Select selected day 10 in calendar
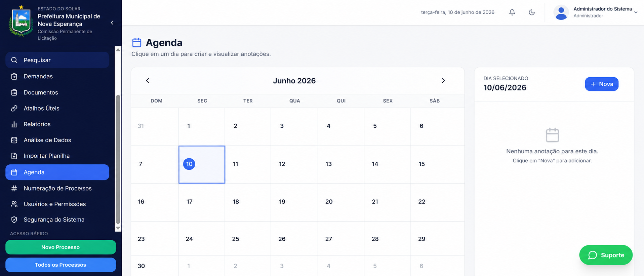Viewport: 644px width, 276px height. pyautogui.click(x=202, y=164)
